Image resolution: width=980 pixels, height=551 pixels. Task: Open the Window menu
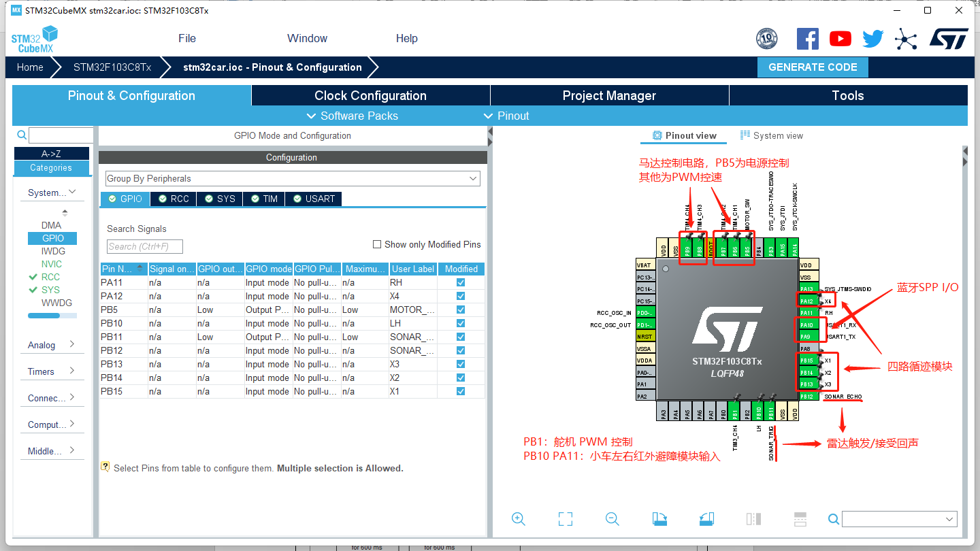pos(307,38)
